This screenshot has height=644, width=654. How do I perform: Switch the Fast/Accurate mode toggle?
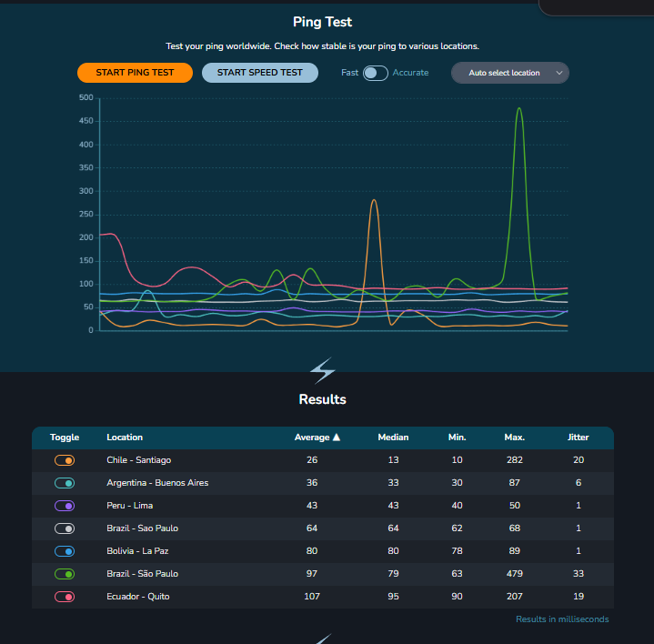pos(375,73)
